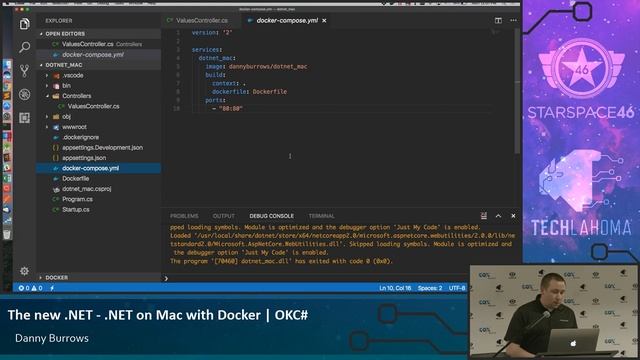The image size is (640, 360).
Task: Click the warnings count in status bar
Action: 37,288
